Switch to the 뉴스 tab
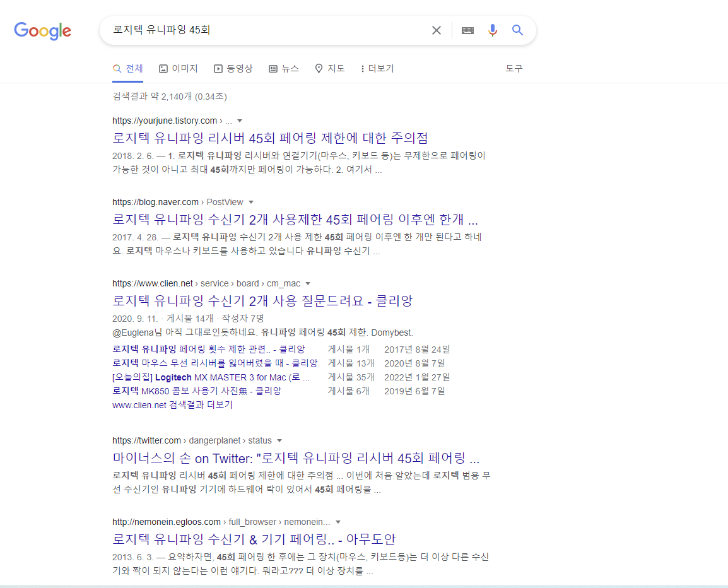This screenshot has width=728, height=588. [x=284, y=69]
